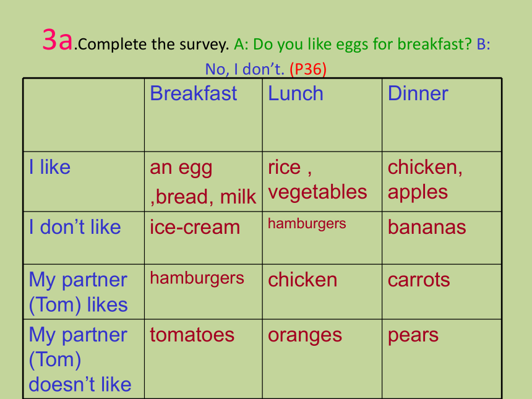
Task: Click the 'an egg, bread, milk' cell
Action: click(x=203, y=182)
